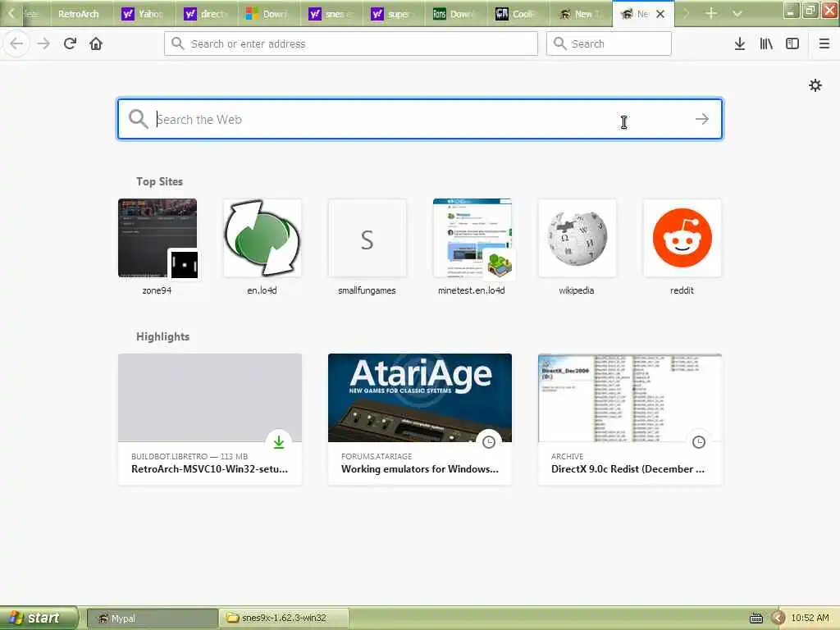Switch to the CoolROM tab
840x630 pixels.
click(518, 14)
